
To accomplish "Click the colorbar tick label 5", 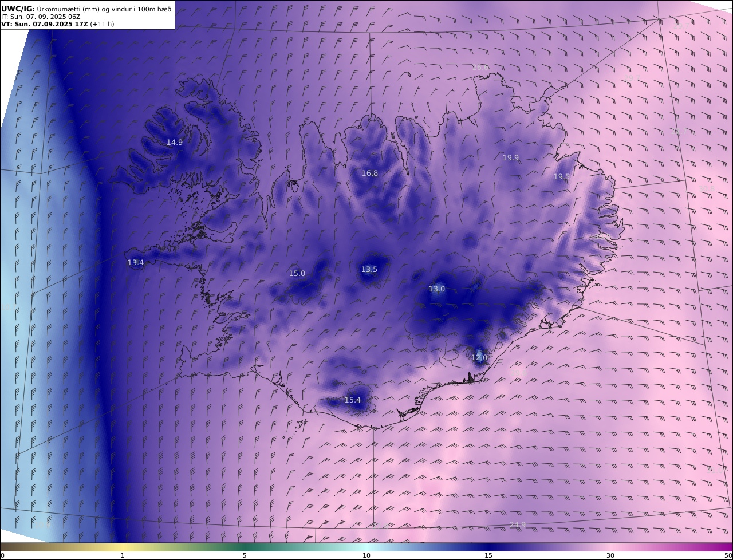I will pos(245,555).
